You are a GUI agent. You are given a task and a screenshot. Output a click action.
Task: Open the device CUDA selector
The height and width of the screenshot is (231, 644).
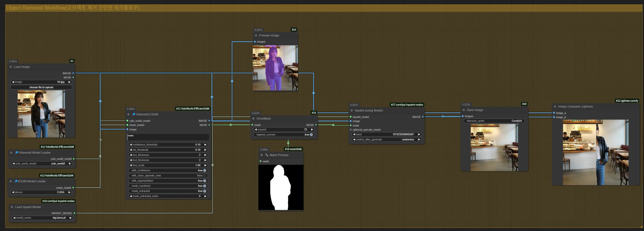click(x=42, y=192)
